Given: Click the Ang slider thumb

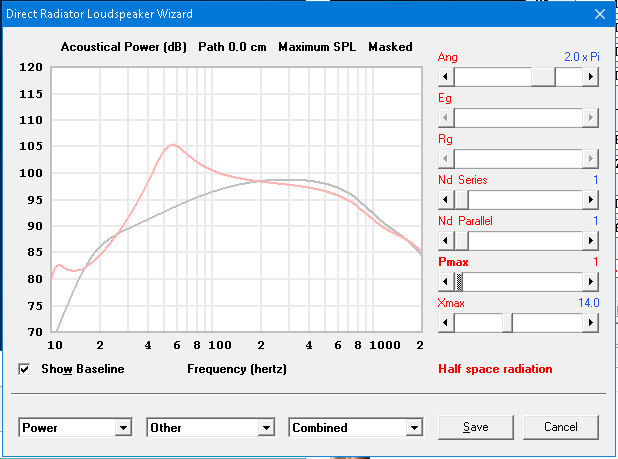Looking at the screenshot, I should coord(543,76).
